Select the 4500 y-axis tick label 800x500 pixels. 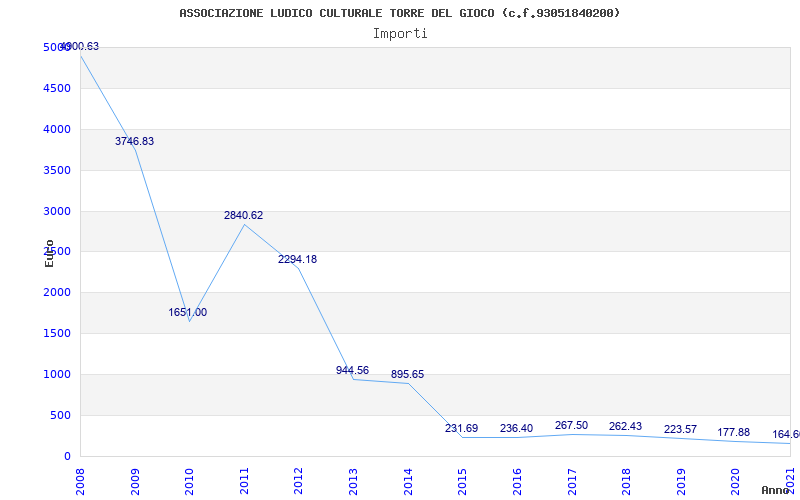pos(57,88)
